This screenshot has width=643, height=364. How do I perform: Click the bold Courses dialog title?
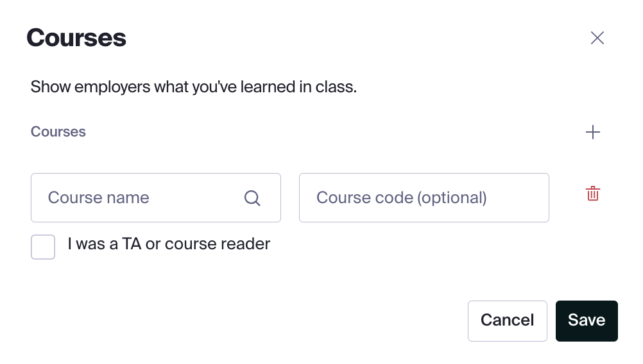pyautogui.click(x=76, y=38)
